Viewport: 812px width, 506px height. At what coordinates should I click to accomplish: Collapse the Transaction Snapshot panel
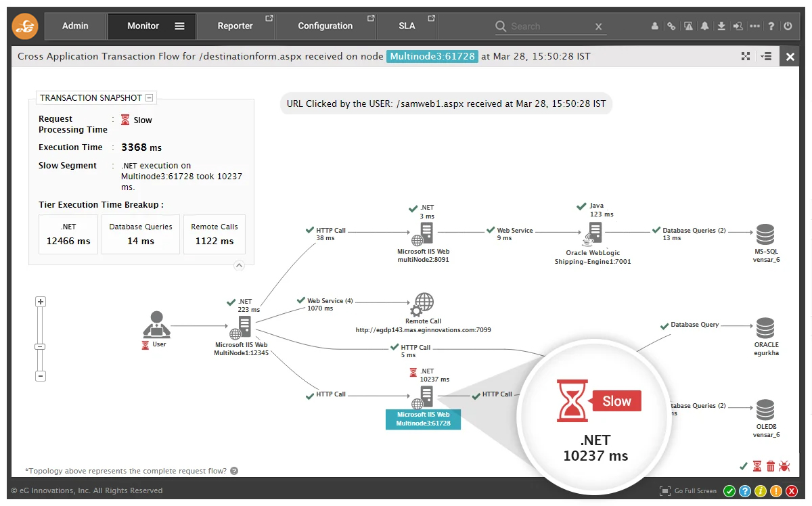pos(150,98)
